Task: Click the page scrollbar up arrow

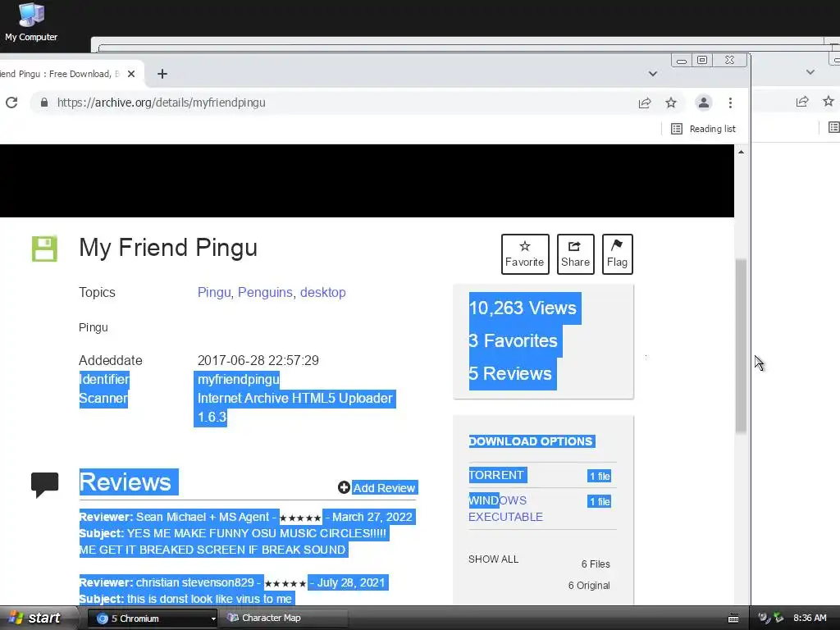Action: tap(741, 152)
